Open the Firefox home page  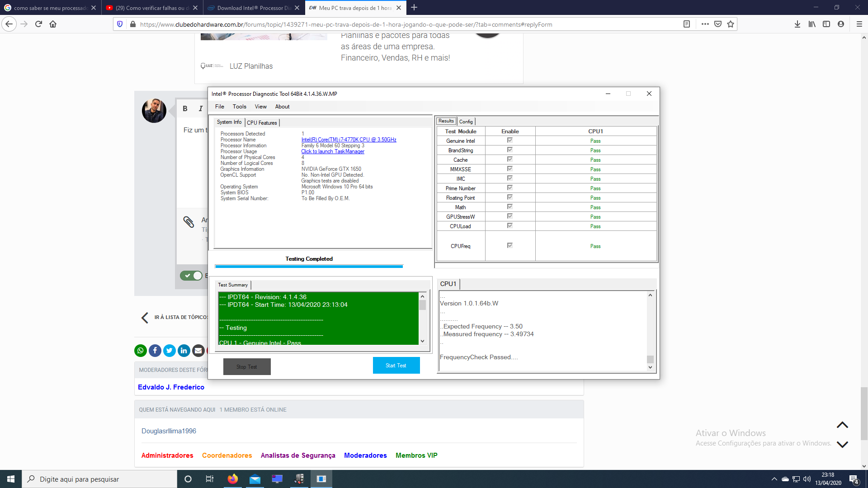53,24
